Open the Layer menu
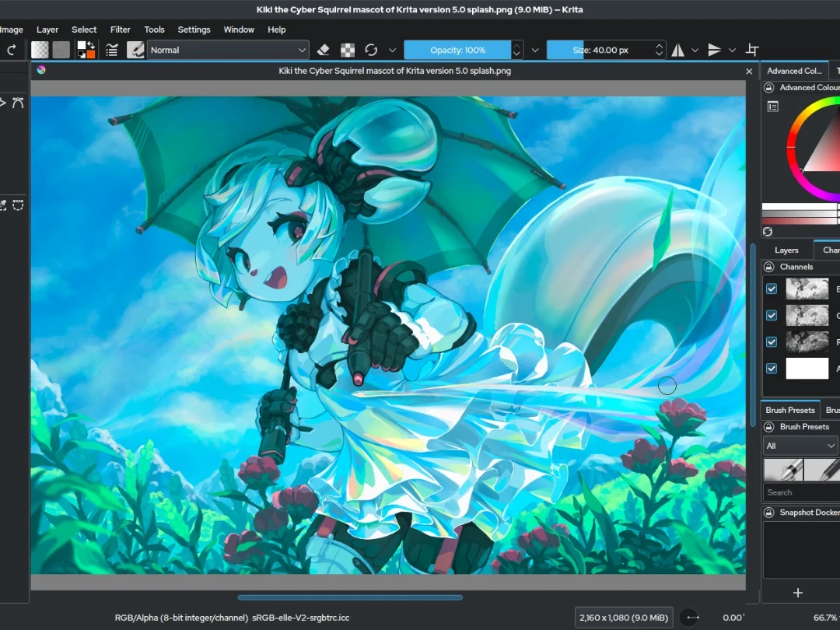840x630 pixels. tap(47, 30)
